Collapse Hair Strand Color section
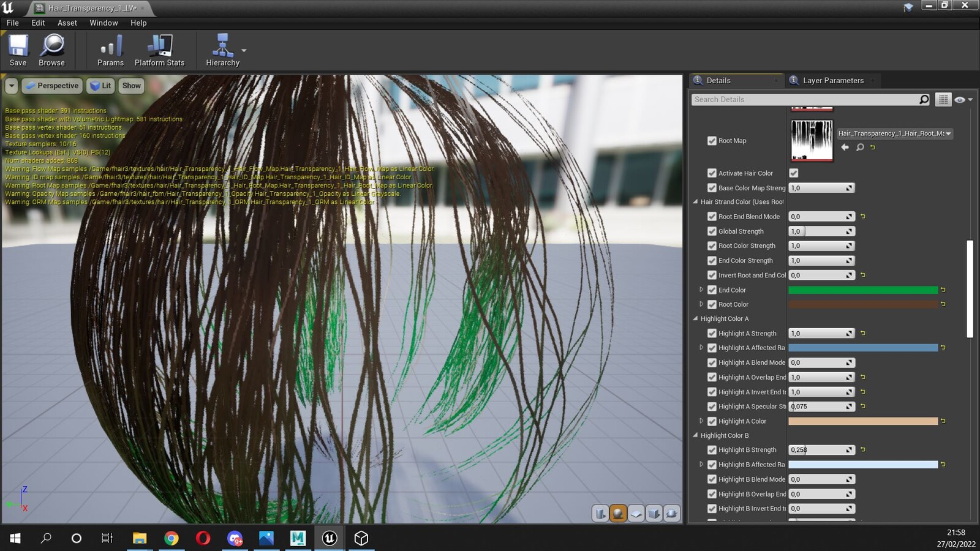Viewport: 980px width, 551px height. tap(695, 201)
